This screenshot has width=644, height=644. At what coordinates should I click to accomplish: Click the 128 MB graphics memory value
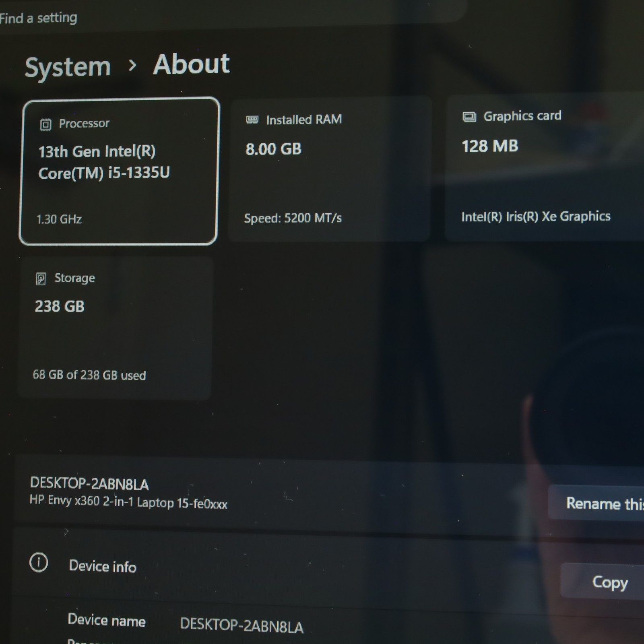point(490,146)
